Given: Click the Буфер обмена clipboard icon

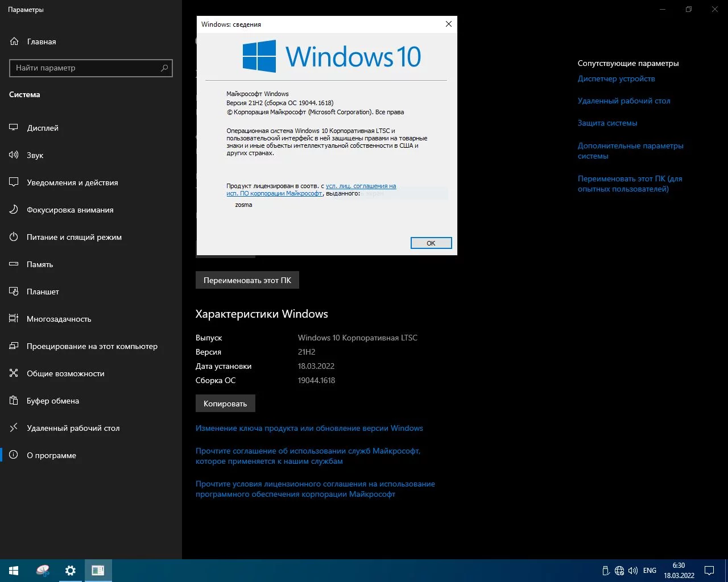Looking at the screenshot, I should (x=14, y=401).
